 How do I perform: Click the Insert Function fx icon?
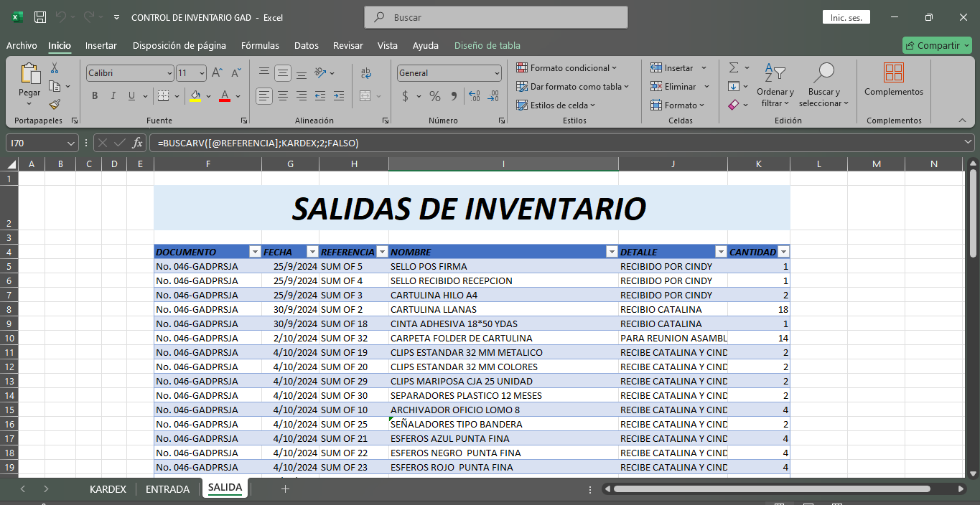pyautogui.click(x=138, y=143)
